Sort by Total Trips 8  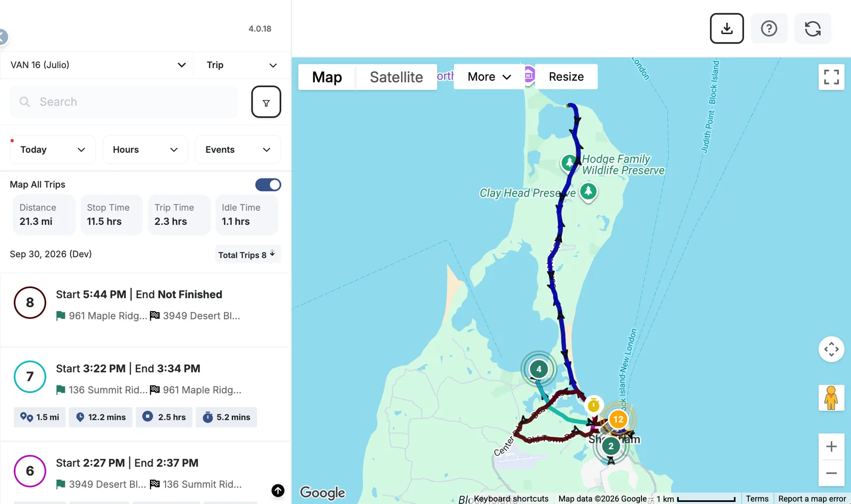click(247, 255)
